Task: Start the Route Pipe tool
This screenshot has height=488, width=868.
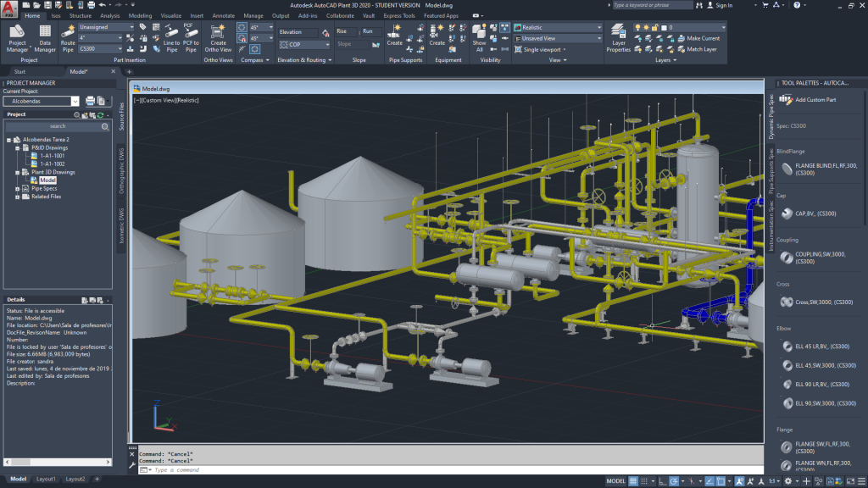Action: [68, 38]
